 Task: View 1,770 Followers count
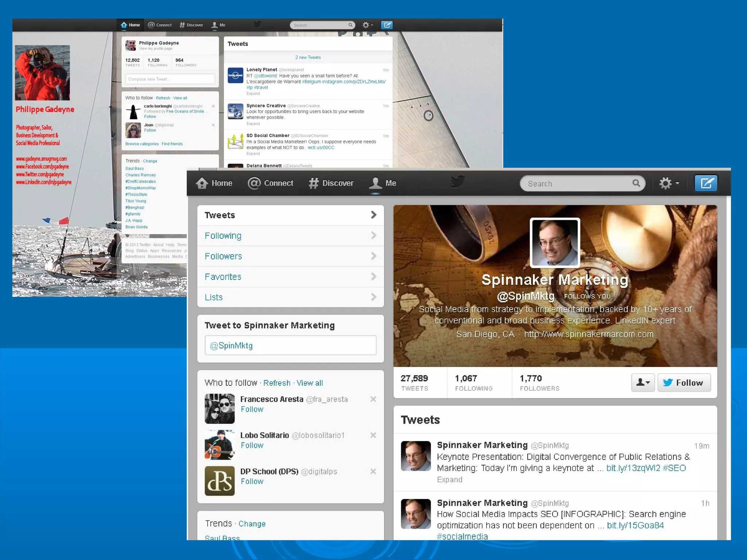[539, 382]
